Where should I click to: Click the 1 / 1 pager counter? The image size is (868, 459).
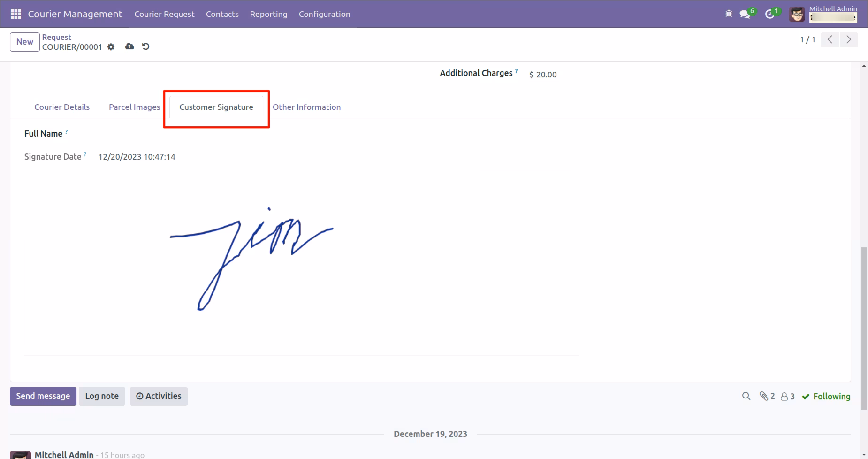pyautogui.click(x=807, y=40)
